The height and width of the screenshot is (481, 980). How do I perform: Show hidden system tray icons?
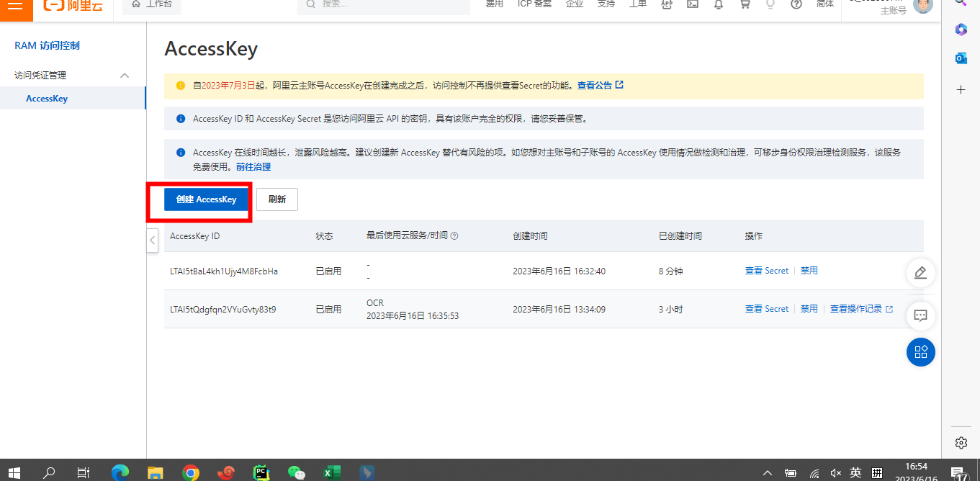click(768, 473)
